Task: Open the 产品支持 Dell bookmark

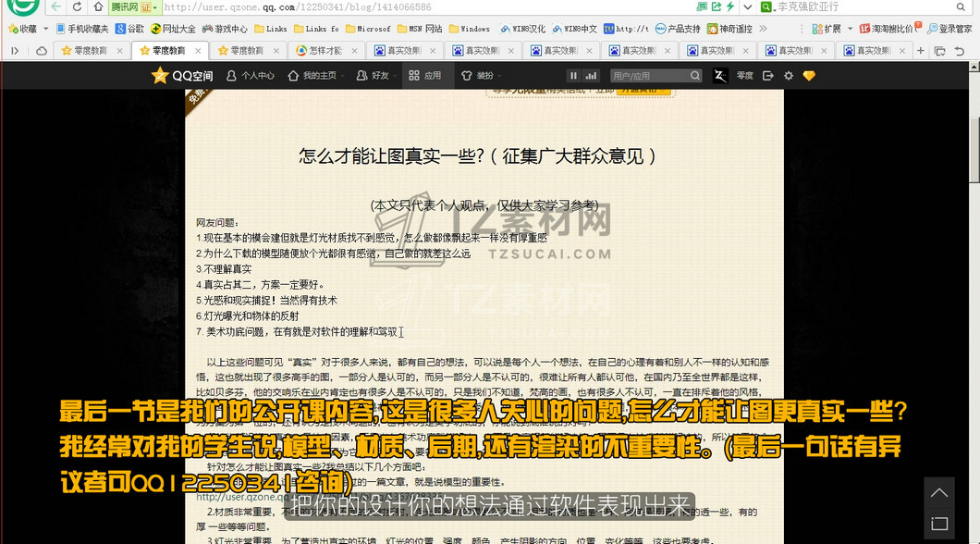Action: tap(678, 29)
